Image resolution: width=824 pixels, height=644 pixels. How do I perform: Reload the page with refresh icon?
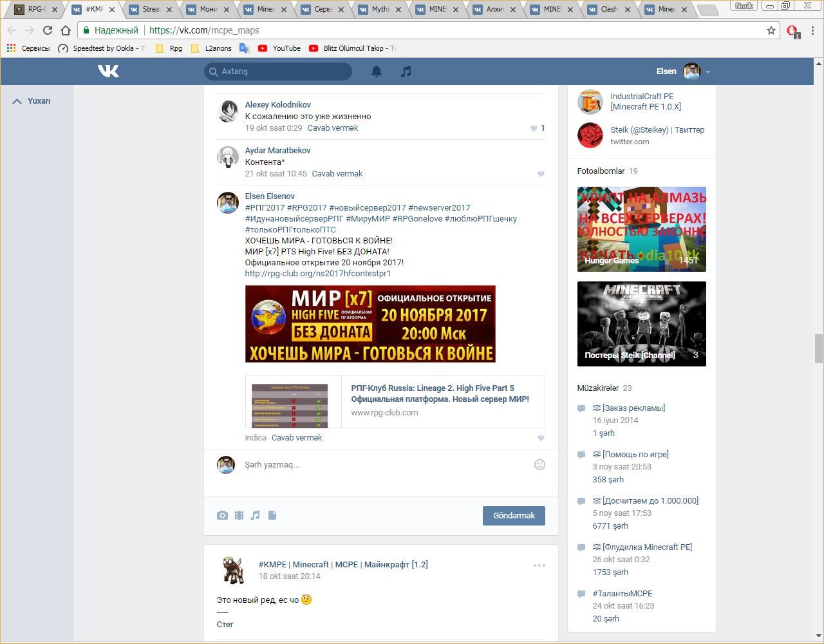point(47,30)
